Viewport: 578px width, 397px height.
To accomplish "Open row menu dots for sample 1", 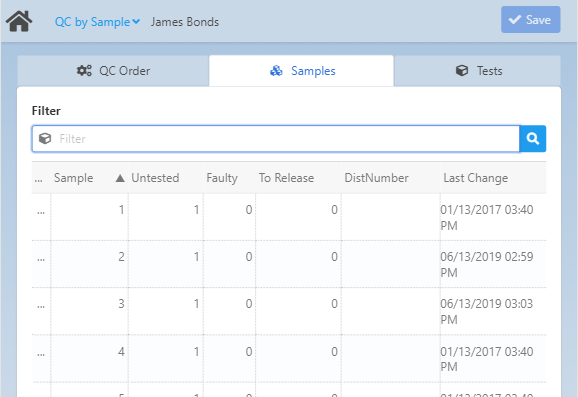I will pyautogui.click(x=41, y=212).
